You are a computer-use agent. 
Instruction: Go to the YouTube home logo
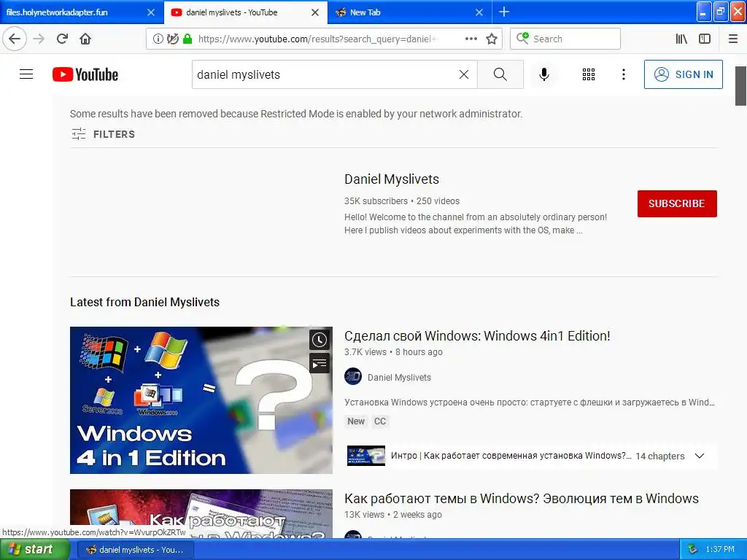point(85,74)
